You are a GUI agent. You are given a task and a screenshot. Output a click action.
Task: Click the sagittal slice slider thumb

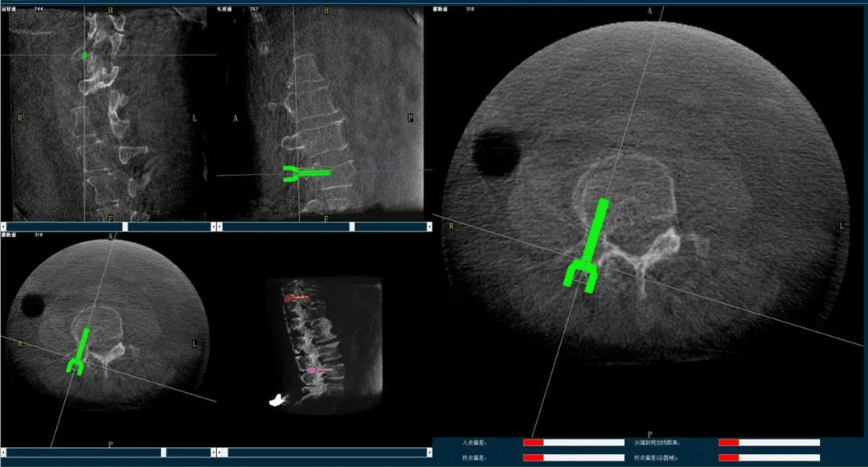(x=352, y=227)
